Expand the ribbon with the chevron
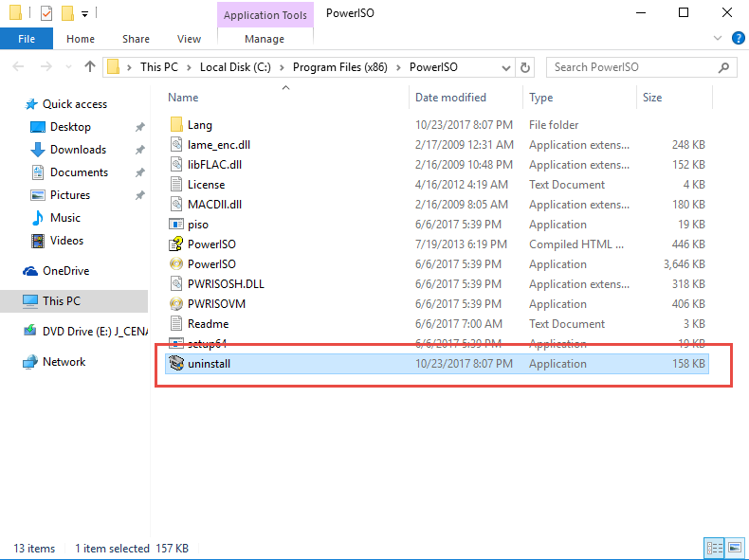 tap(718, 38)
